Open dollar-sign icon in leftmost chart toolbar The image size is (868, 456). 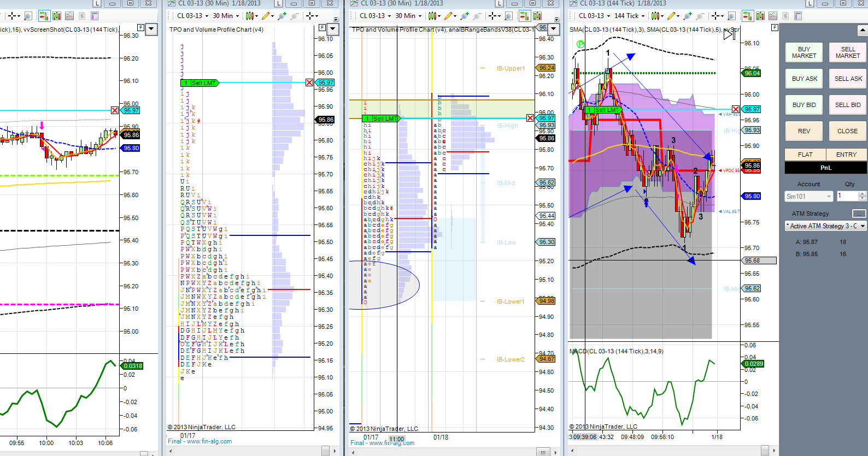pos(82,16)
